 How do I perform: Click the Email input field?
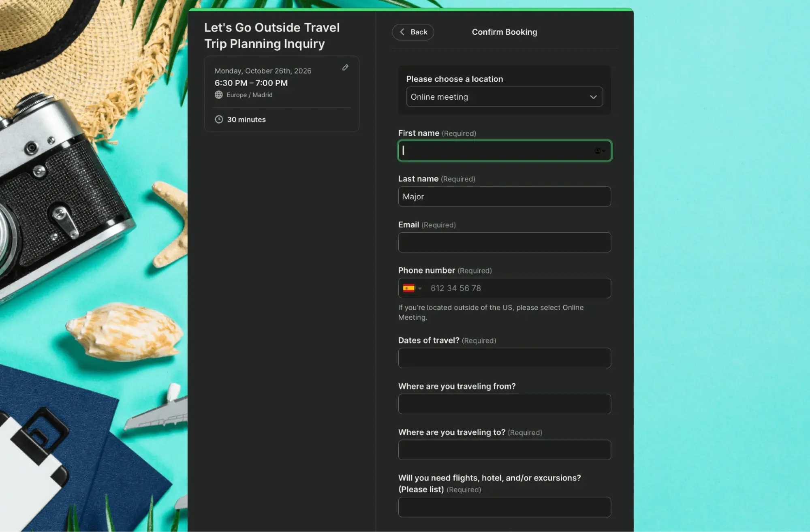pos(504,242)
